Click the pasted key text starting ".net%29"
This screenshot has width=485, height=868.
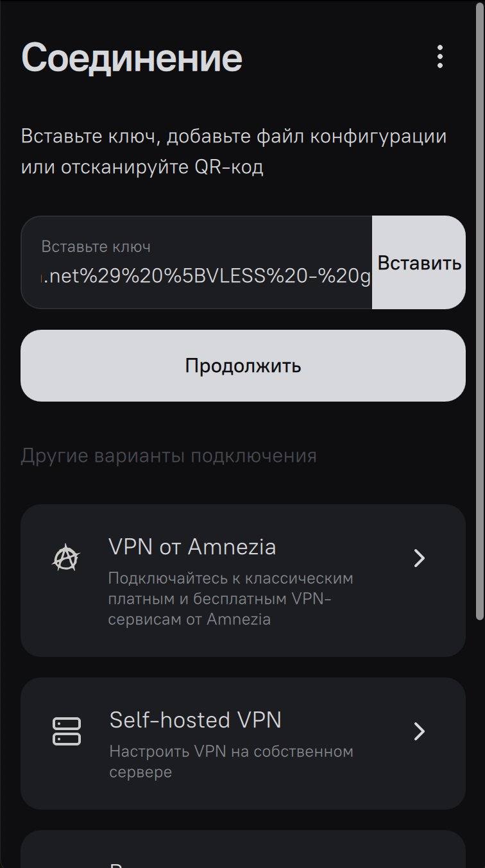click(207, 278)
